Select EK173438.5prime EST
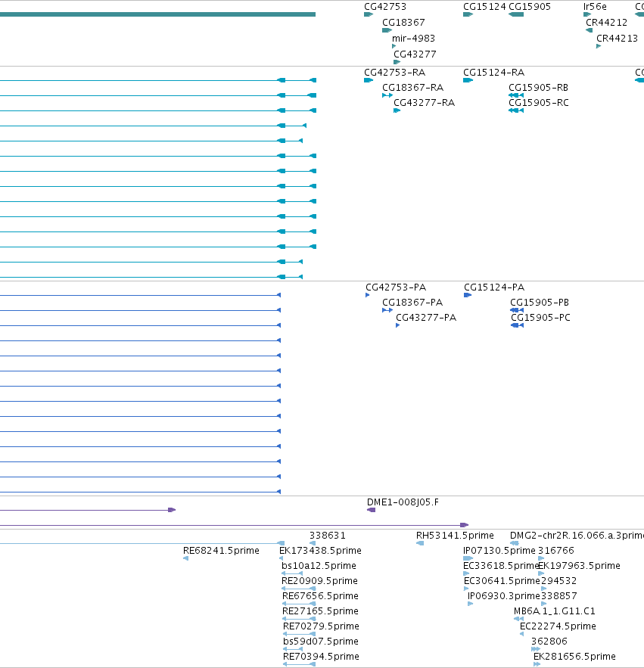The height and width of the screenshot is (668, 644). coord(320,551)
